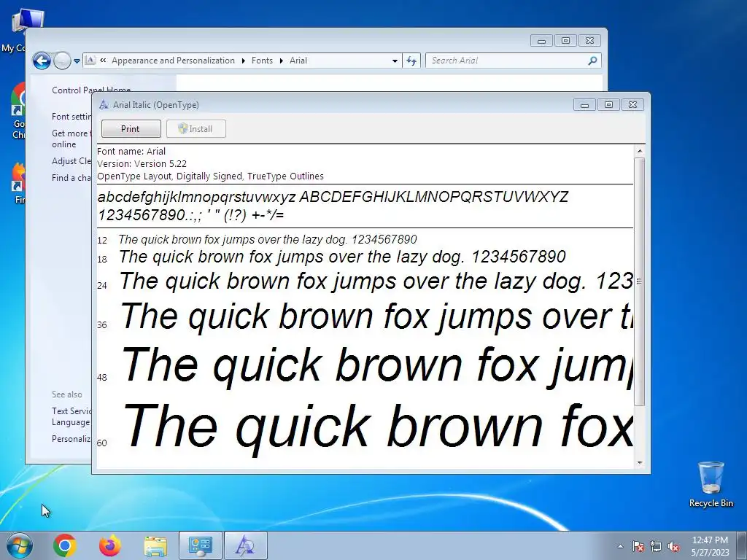Minimize the Fonts Explorer window

click(x=541, y=41)
